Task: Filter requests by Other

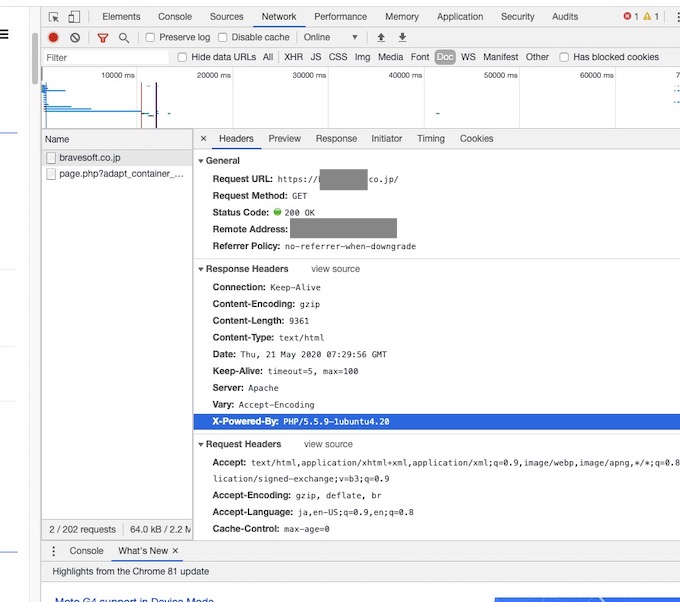Action: tap(537, 57)
